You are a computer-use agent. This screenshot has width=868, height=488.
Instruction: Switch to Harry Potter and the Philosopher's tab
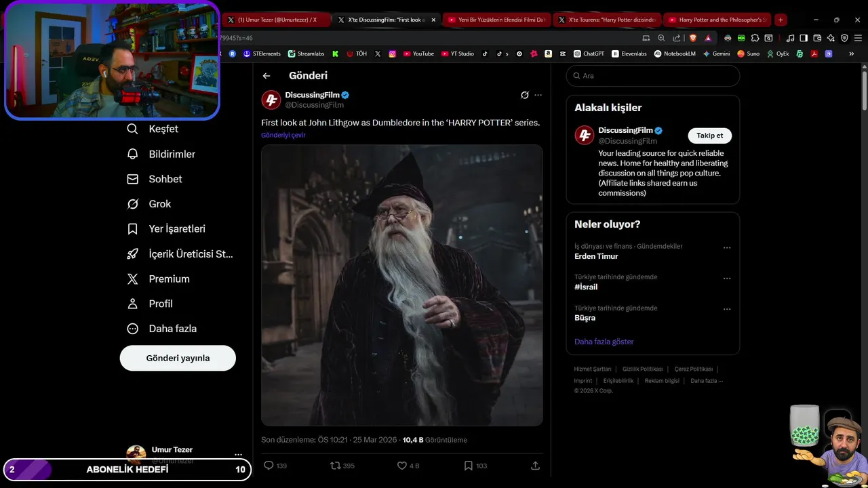pyautogui.click(x=717, y=20)
